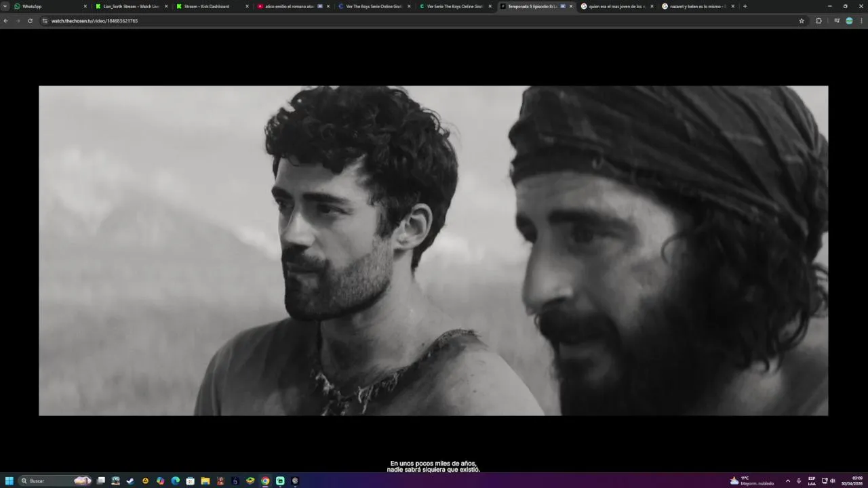Switch to Google Chrome on taskbar

(x=265, y=481)
